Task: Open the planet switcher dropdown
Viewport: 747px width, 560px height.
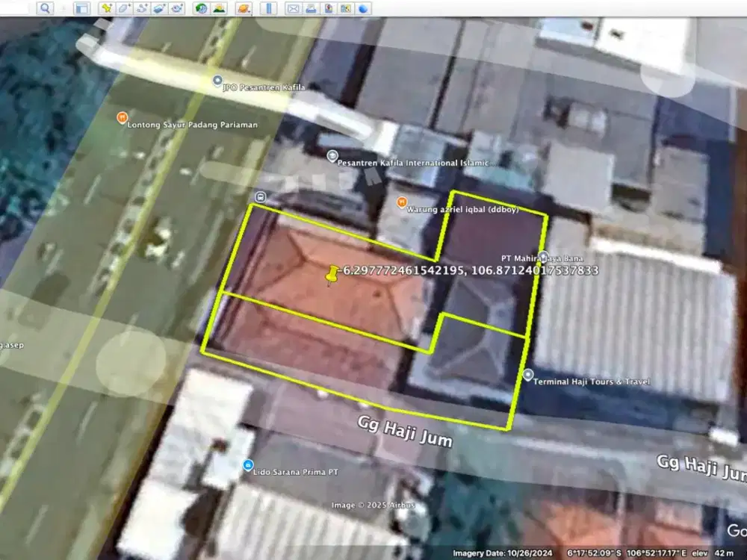Action: (244, 8)
